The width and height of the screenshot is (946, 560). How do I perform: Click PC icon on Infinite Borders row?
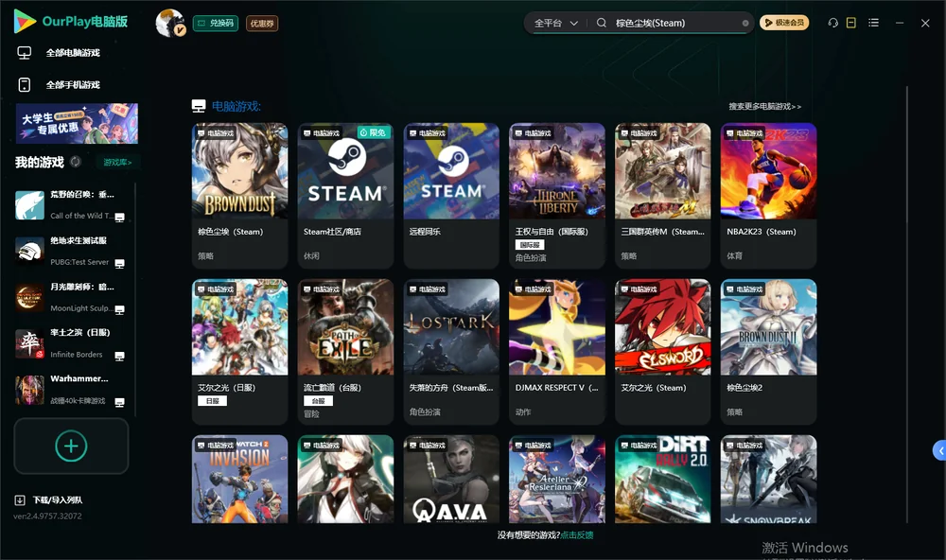tap(119, 357)
